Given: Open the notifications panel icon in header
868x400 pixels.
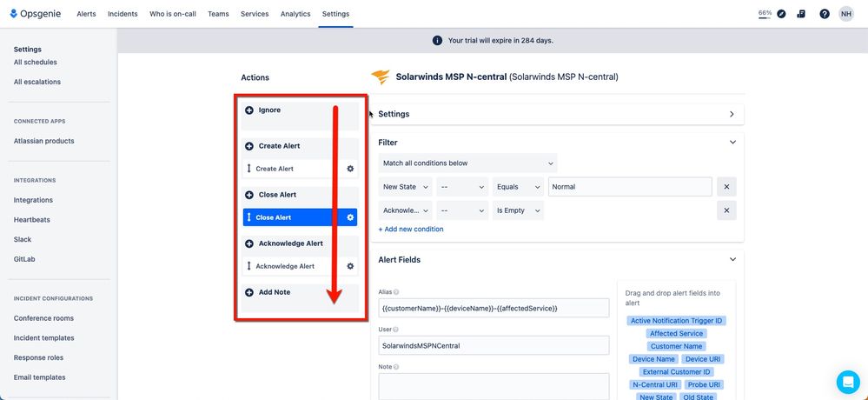Looking at the screenshot, I should [801, 14].
